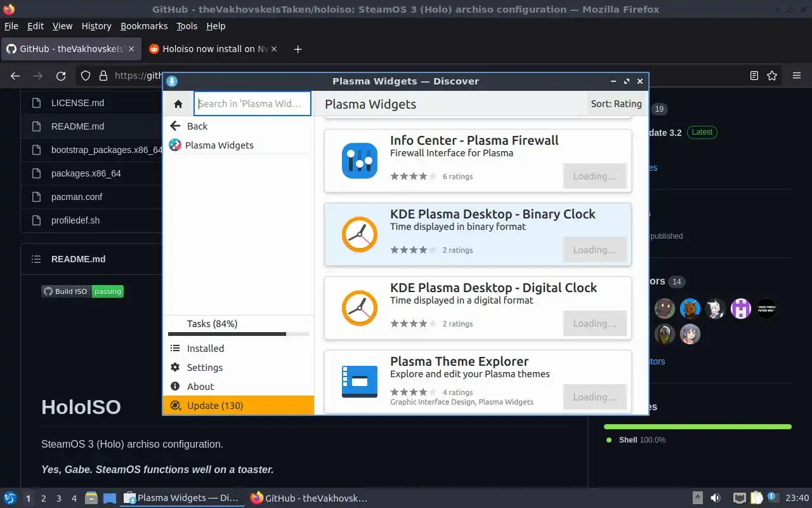
Task: Open Discover Settings page
Action: (238, 368)
